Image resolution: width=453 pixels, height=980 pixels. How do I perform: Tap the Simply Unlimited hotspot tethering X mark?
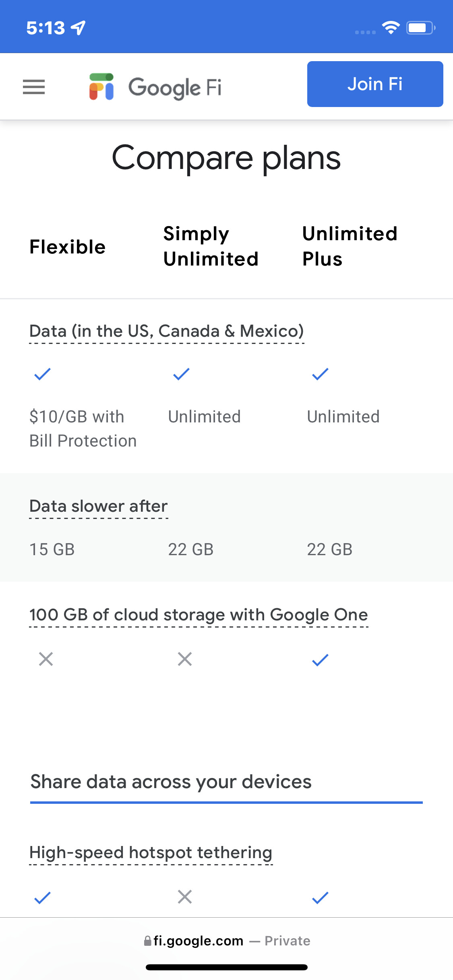coord(185,897)
